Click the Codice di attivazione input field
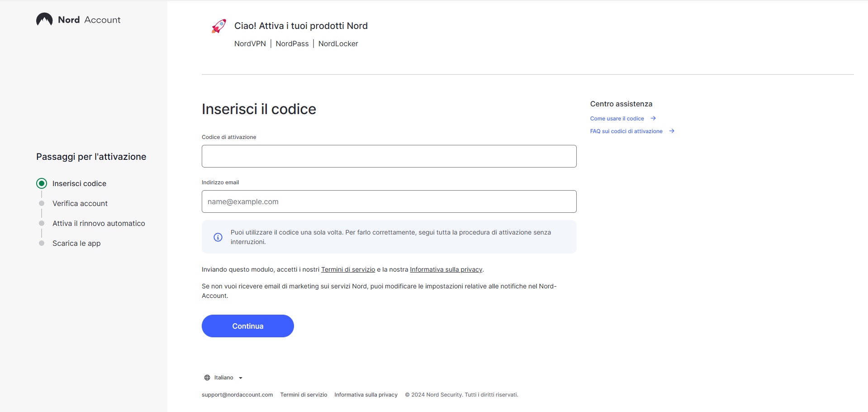868x412 pixels. click(389, 156)
